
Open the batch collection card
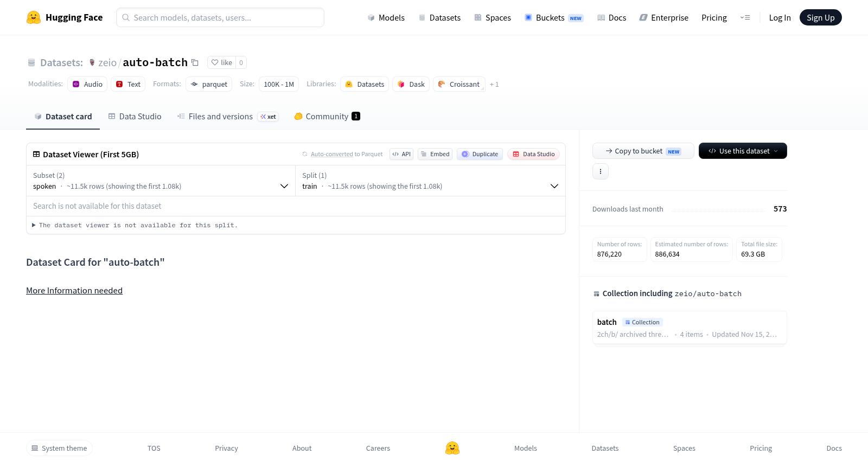(x=690, y=328)
